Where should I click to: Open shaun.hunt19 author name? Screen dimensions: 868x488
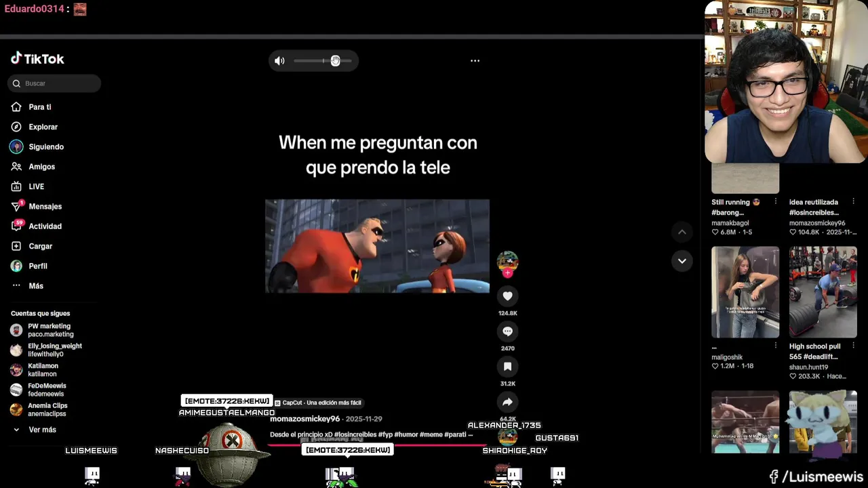[x=808, y=367]
